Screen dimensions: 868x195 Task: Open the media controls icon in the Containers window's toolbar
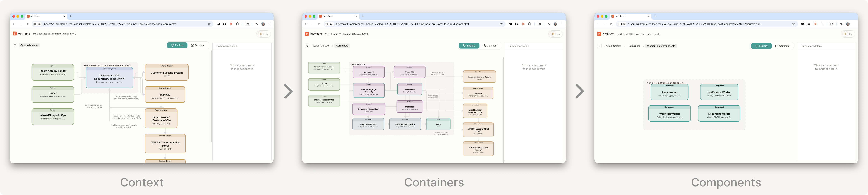[549, 24]
